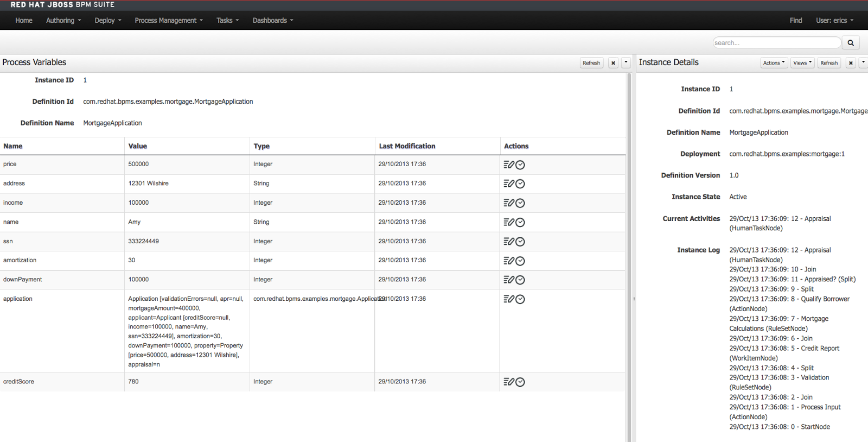This screenshot has width=868, height=442.
Task: Open history for the downPayment variable
Action: pos(520,280)
